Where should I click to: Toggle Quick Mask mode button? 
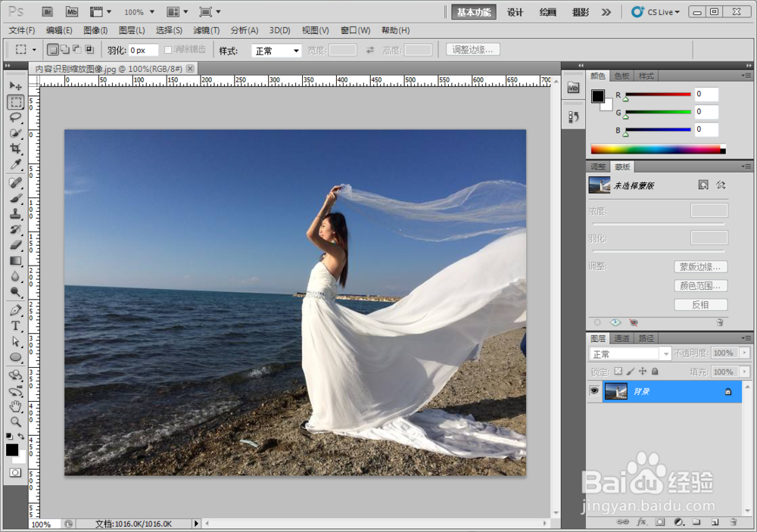click(x=15, y=473)
